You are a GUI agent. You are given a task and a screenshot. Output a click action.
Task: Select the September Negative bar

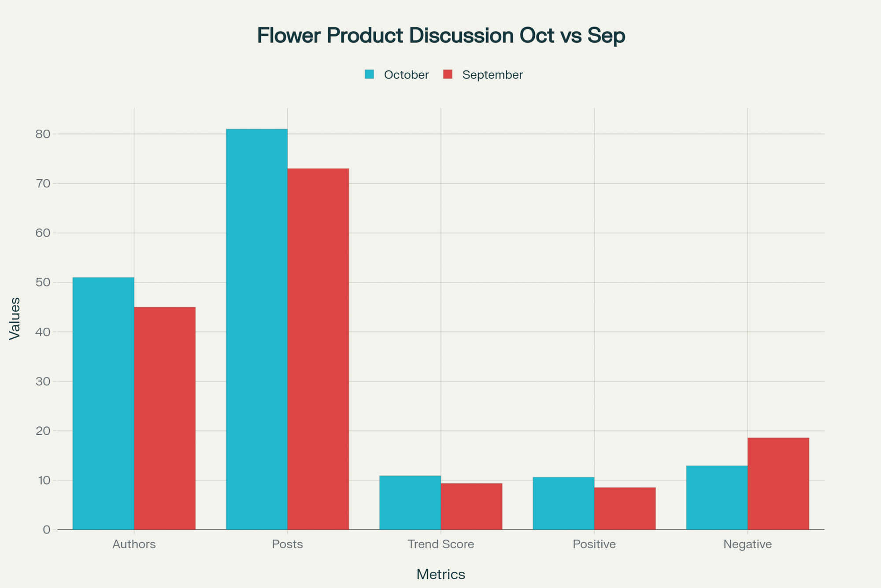[x=778, y=484]
